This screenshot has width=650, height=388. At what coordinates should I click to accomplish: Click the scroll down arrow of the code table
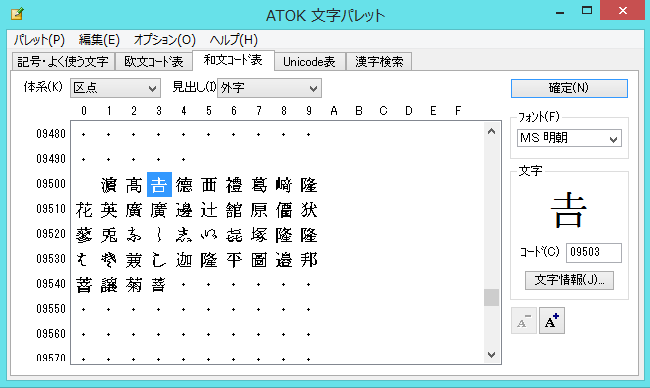492,355
